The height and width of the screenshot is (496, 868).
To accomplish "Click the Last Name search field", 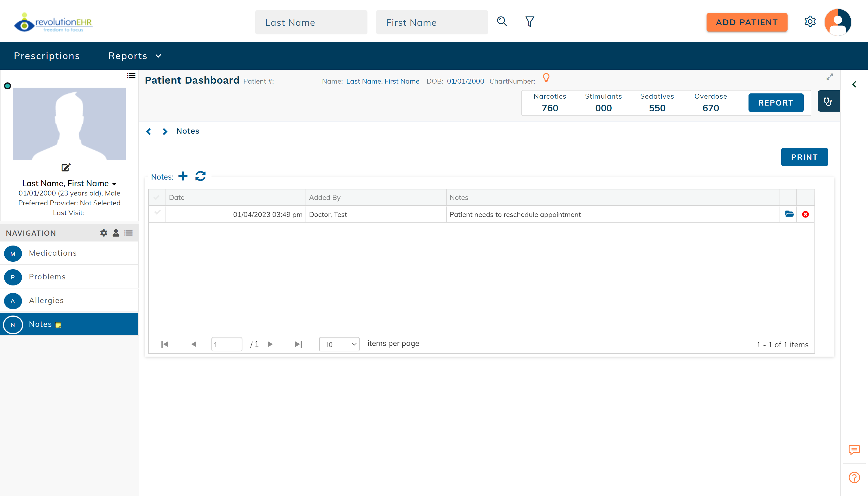I will pos(311,22).
